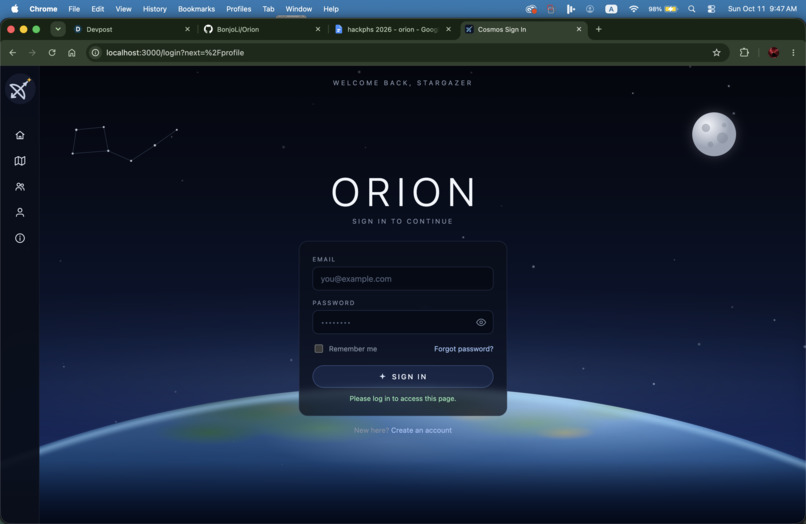
Task: Open the Info circle icon in the sidebar
Action: point(20,238)
